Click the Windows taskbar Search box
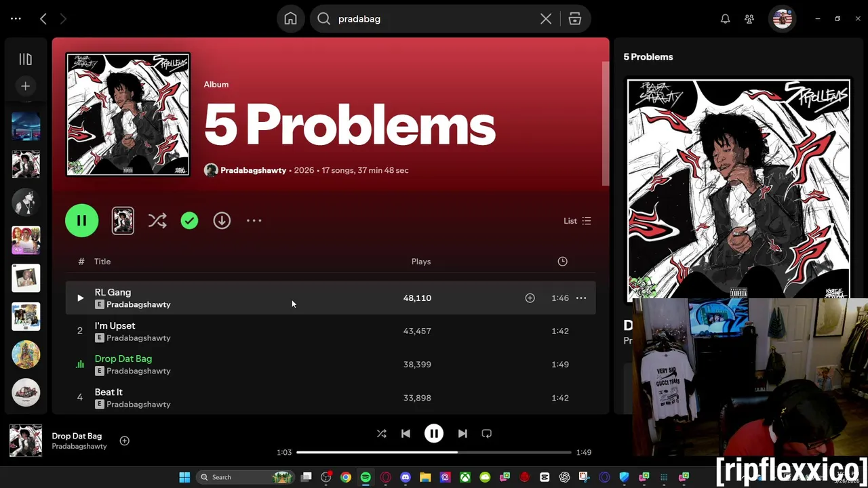 click(245, 477)
